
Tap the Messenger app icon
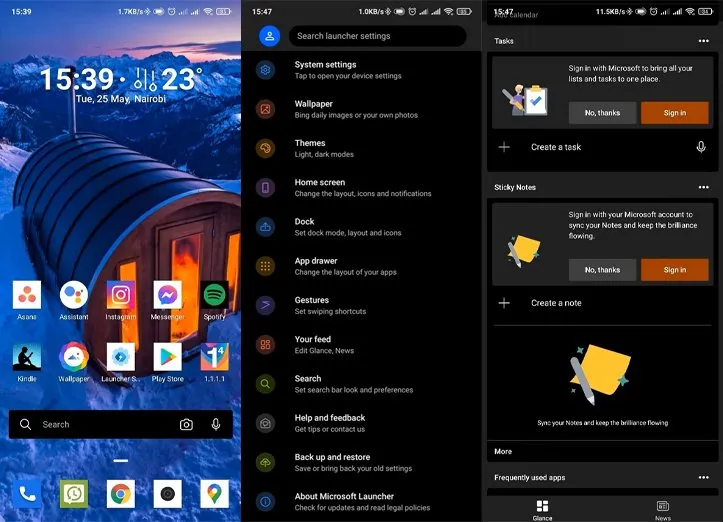tap(167, 295)
